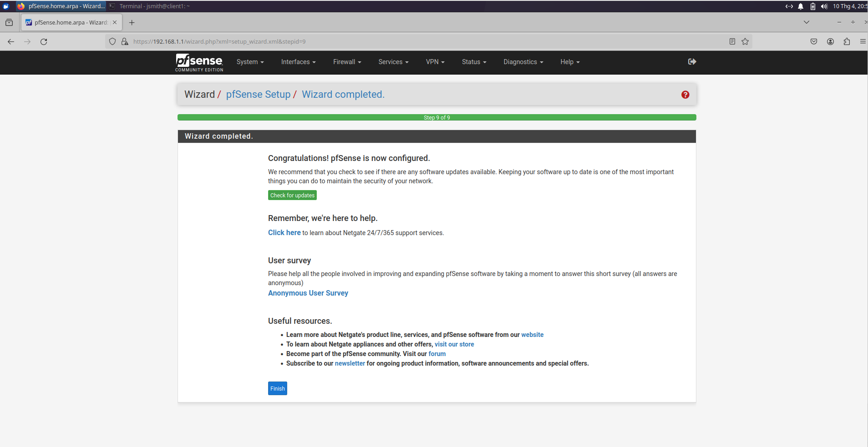Image resolution: width=868 pixels, height=447 pixels.
Task: Follow the visit our store link
Action: [x=454, y=344]
